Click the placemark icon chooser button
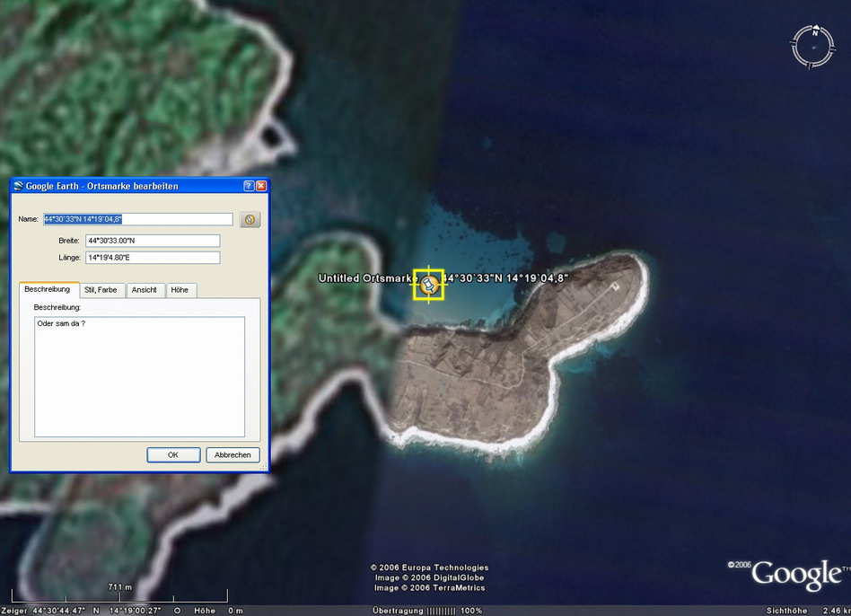Screen dimensions: 851x616 tap(250, 219)
